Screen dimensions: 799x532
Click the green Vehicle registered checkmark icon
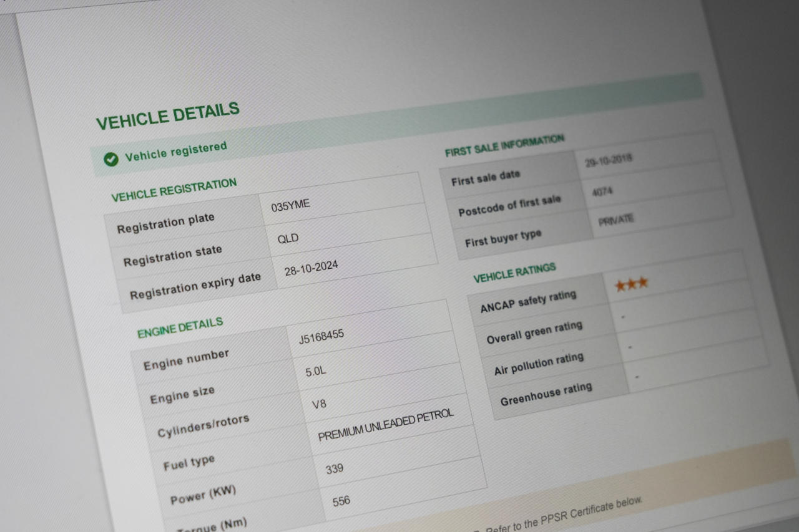coord(110,160)
